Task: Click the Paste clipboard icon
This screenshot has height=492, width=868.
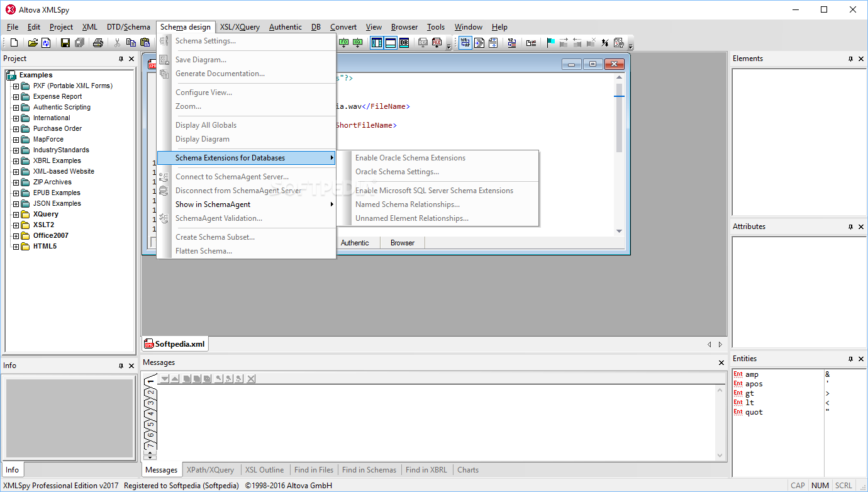Action: [145, 43]
